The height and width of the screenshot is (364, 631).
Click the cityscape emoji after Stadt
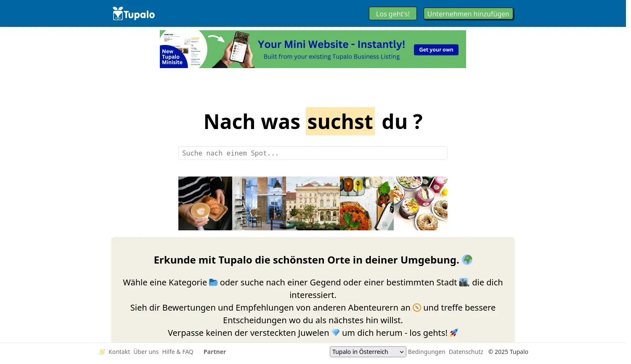[463, 282]
